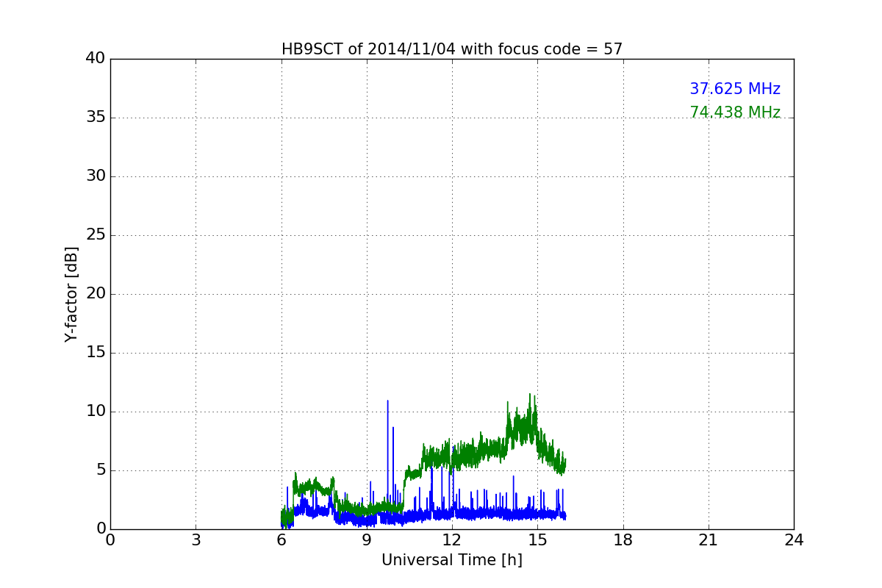Click the green '74.438 MHz' legend label
Viewport: 882px width, 588px height.
pyautogui.click(x=735, y=112)
